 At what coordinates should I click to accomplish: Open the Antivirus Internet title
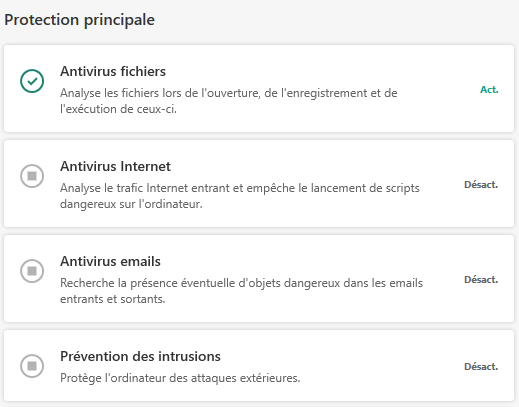115,166
